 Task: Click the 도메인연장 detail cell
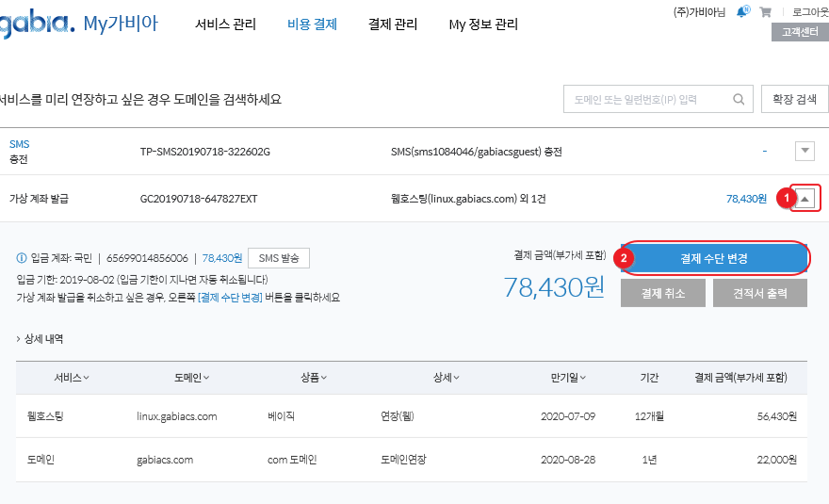coord(403,460)
